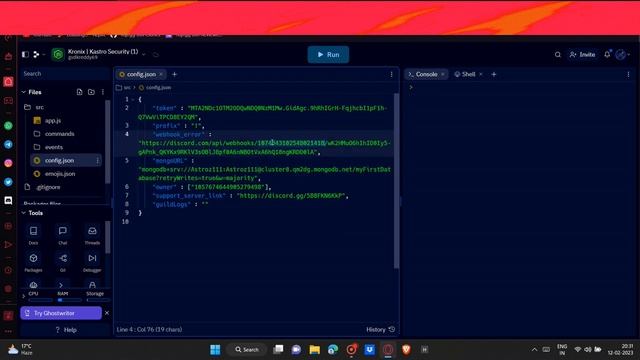Viewport: 640px width, 360px height.
Task: Close the Shell tab
Action: pos(481,74)
